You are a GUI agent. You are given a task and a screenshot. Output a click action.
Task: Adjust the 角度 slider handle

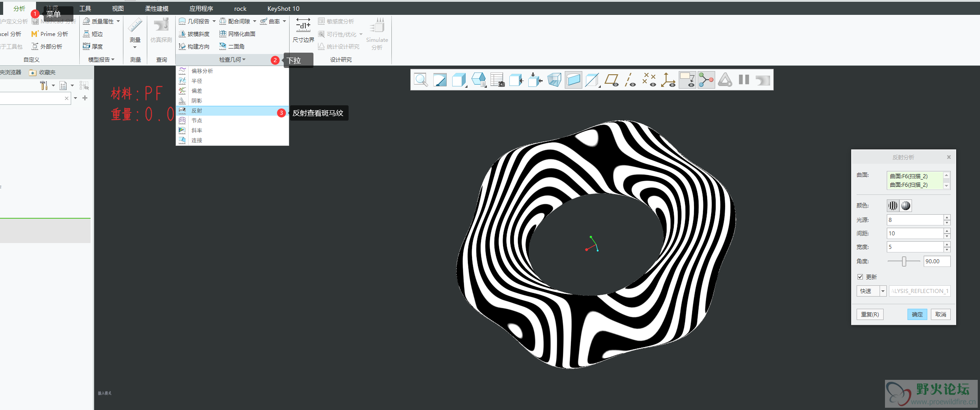904,261
